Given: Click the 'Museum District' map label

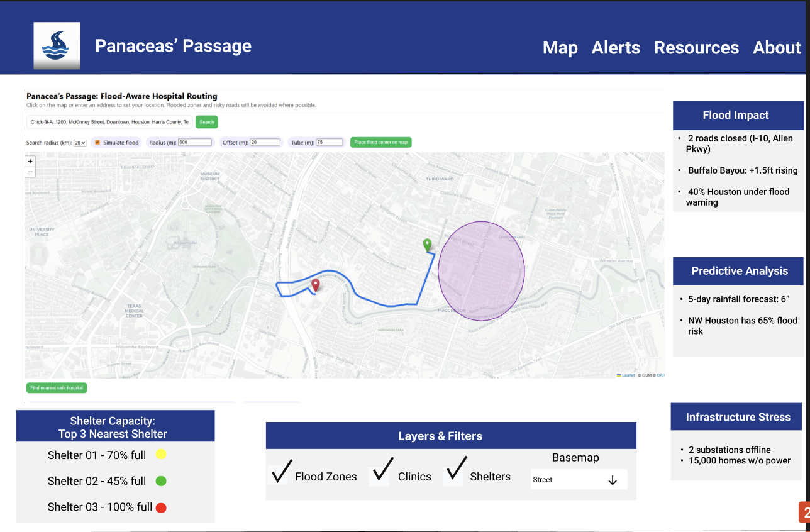Looking at the screenshot, I should (x=210, y=176).
